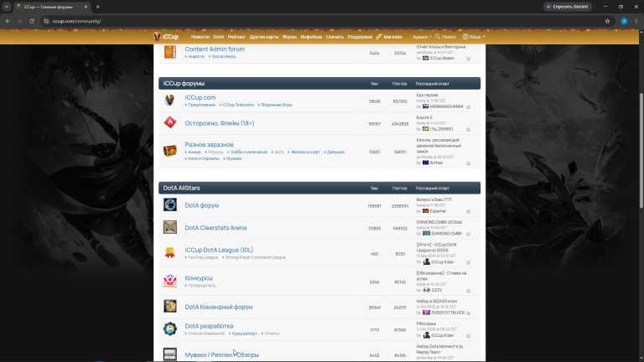644x362 pixels.
Task: Open the Разное заразное forum
Action: pyautogui.click(x=209, y=144)
